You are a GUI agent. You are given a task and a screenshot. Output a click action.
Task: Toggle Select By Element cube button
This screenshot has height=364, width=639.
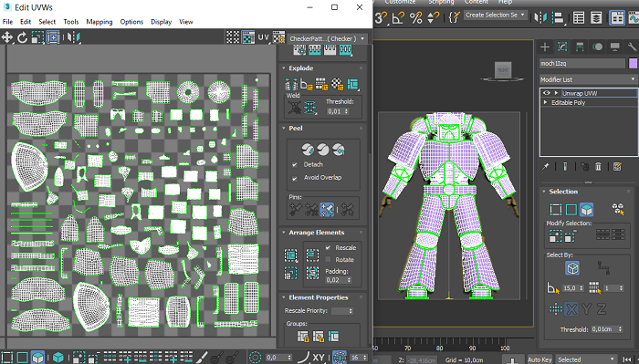pyautogui.click(x=572, y=268)
